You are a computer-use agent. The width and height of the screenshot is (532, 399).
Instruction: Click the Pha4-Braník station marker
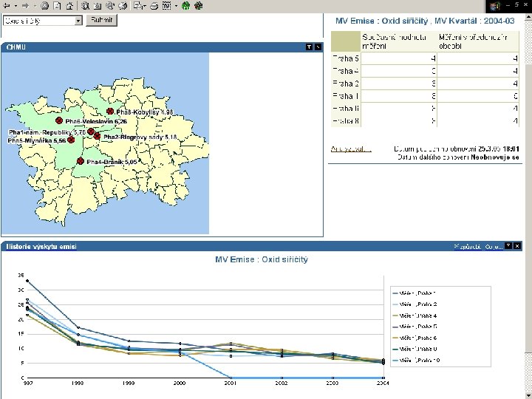pyautogui.click(x=80, y=161)
